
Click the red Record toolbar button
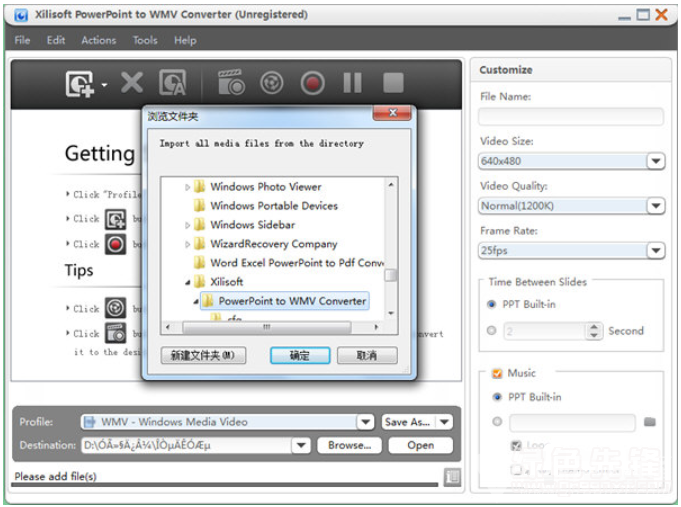[x=312, y=83]
